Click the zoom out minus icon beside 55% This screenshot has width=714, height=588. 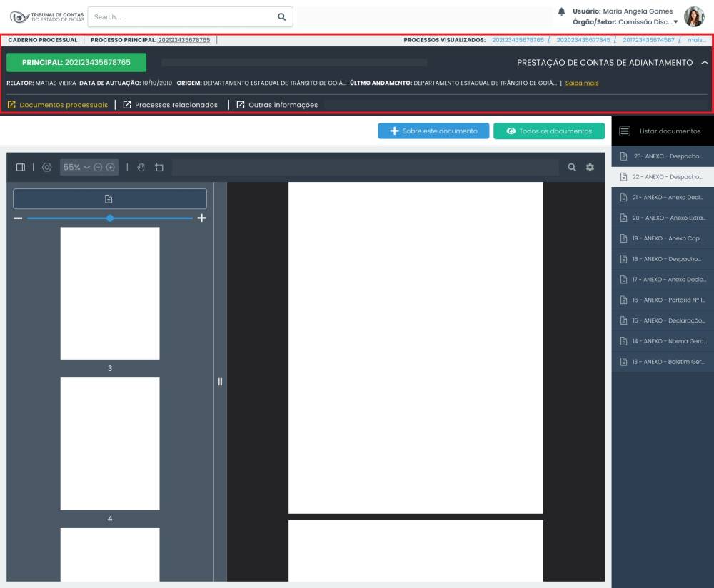(x=99, y=167)
